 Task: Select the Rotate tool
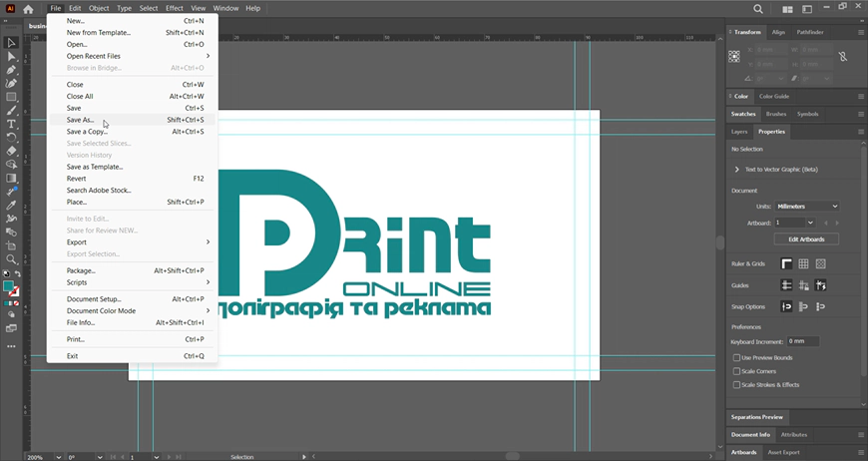coord(11,138)
